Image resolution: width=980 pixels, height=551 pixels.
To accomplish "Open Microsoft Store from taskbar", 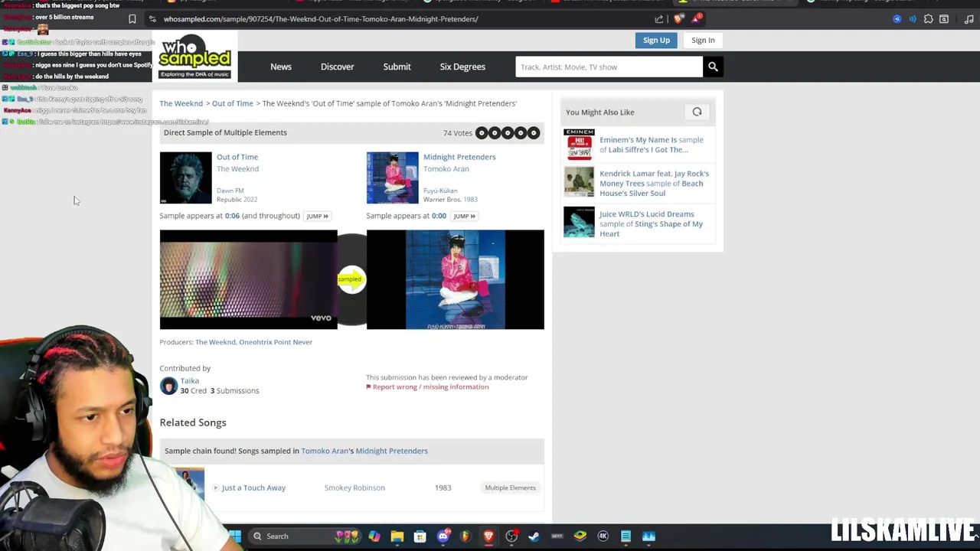I will click(x=420, y=536).
